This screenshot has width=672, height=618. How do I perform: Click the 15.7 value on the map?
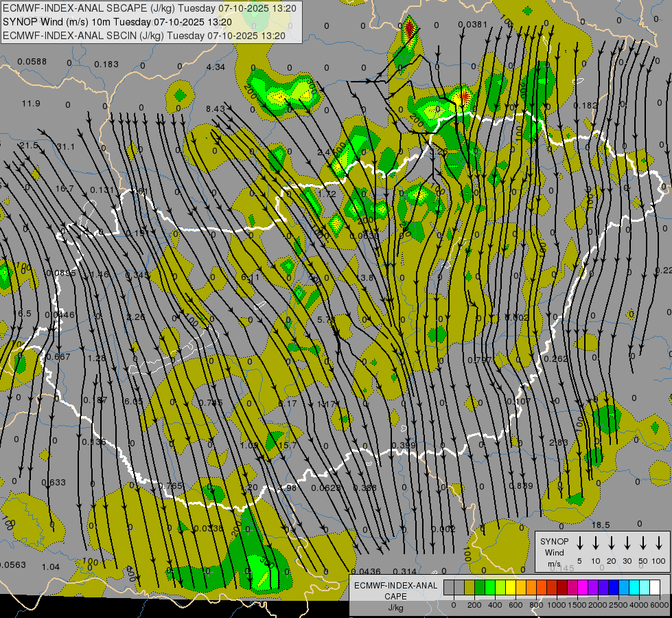pos(288,446)
